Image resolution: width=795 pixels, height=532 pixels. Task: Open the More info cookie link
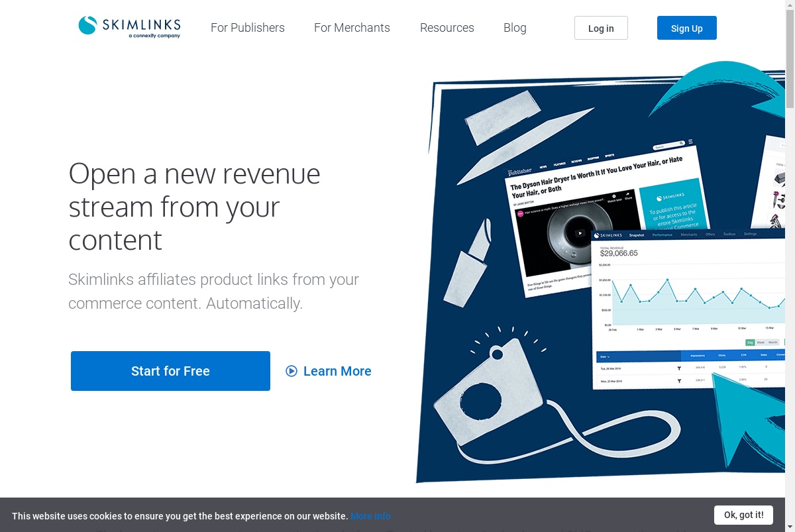[x=370, y=516]
